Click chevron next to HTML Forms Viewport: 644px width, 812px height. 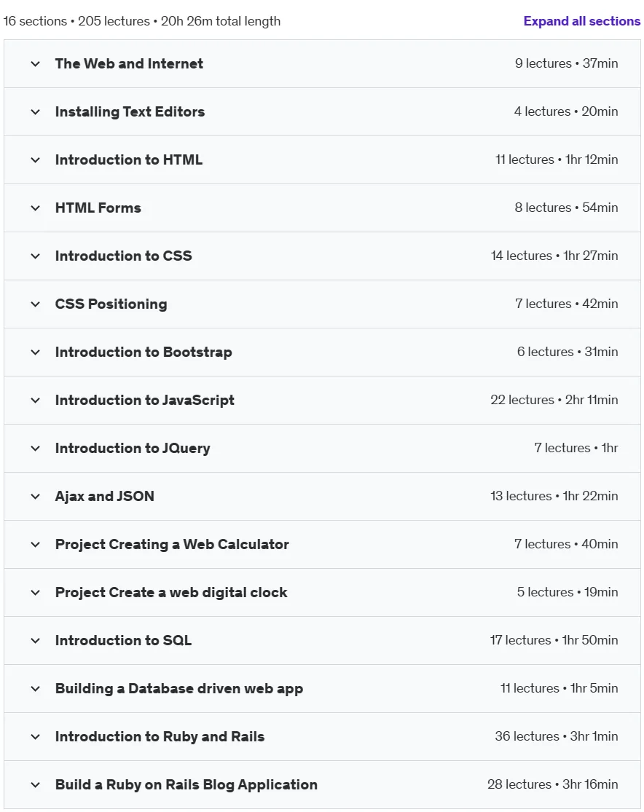pyautogui.click(x=35, y=208)
